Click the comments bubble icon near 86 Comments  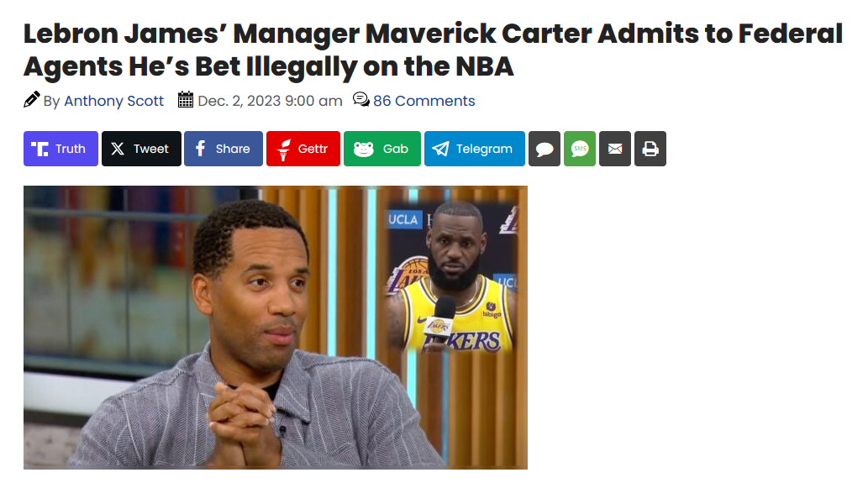pos(361,100)
